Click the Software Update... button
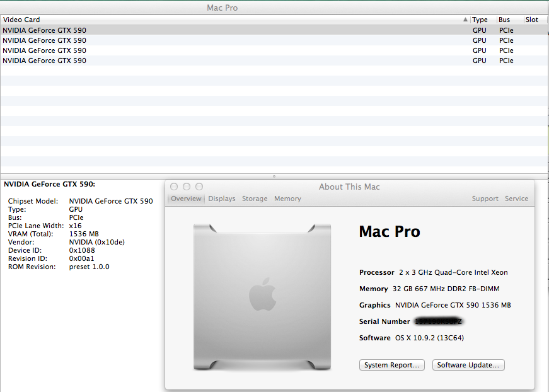This screenshot has height=392, width=549. tap(468, 365)
